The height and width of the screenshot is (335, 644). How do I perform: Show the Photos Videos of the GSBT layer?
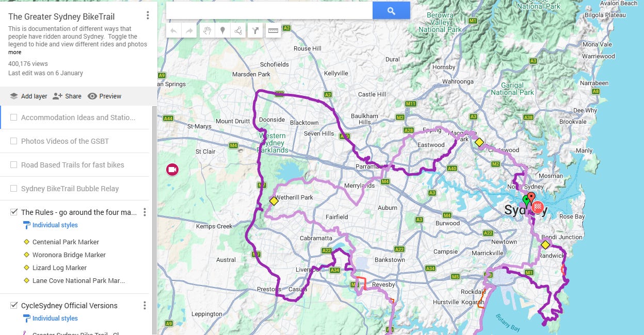[14, 141]
